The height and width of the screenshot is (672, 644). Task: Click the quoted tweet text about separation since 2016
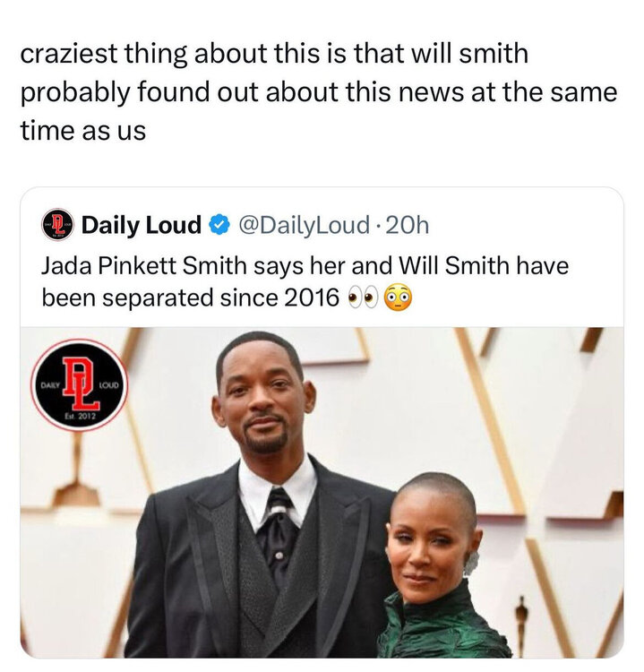(305, 281)
